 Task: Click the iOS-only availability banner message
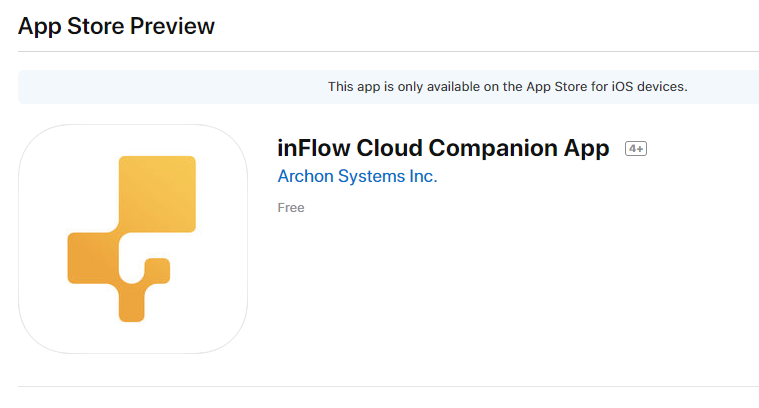[x=507, y=87]
